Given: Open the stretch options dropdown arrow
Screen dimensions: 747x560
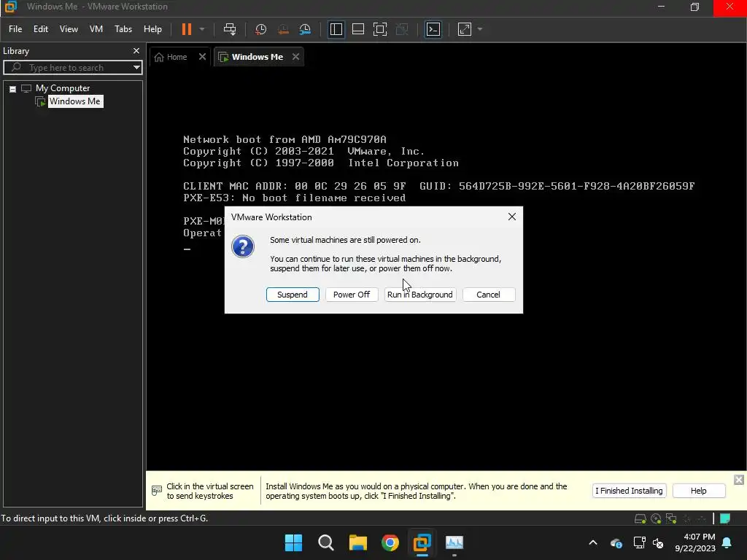Looking at the screenshot, I should tap(480, 29).
